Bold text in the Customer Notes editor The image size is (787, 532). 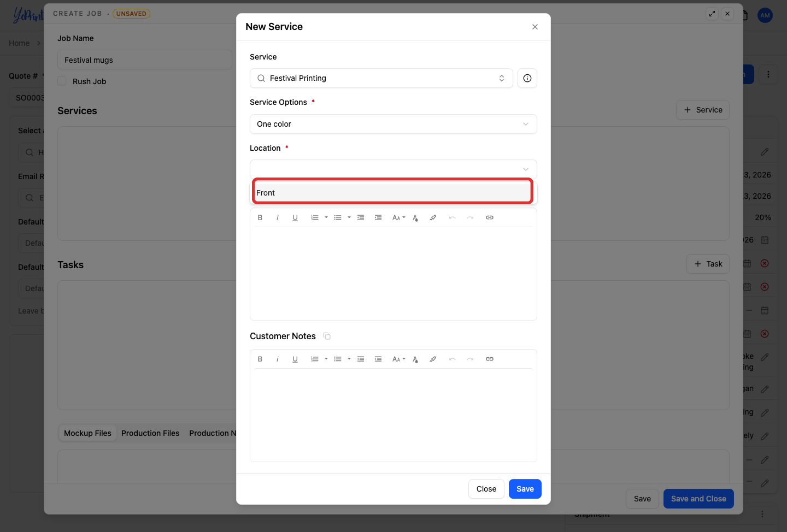click(260, 359)
